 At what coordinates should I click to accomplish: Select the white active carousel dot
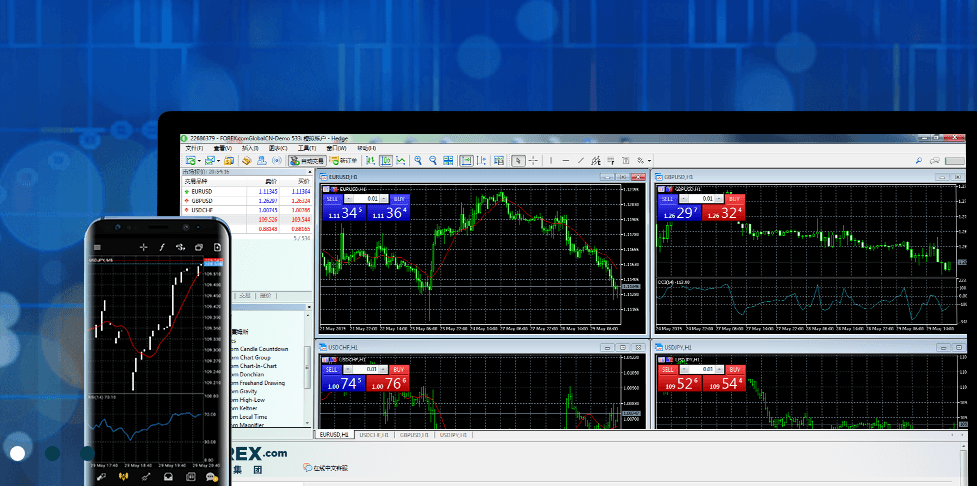[17, 453]
